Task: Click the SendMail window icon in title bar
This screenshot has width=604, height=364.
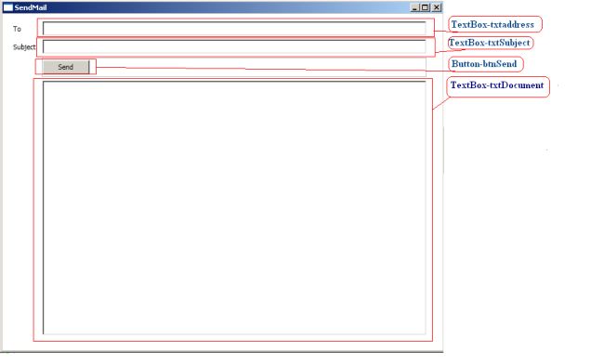Action: pos(8,7)
